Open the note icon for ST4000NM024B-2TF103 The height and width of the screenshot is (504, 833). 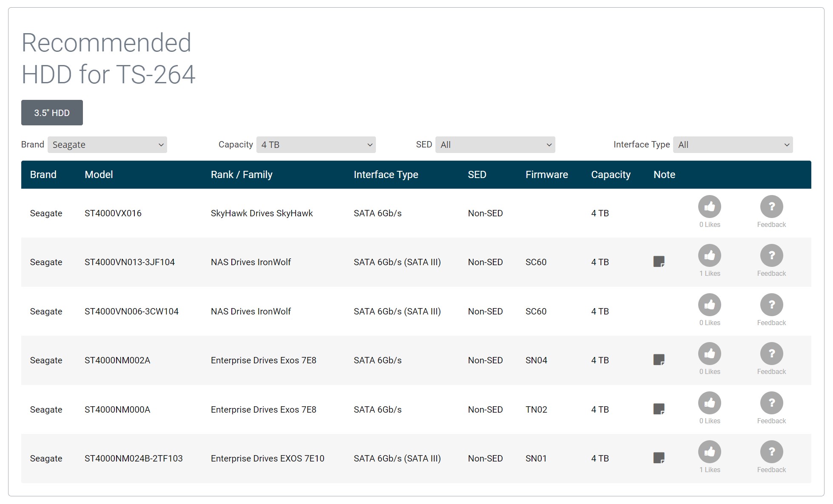tap(659, 458)
